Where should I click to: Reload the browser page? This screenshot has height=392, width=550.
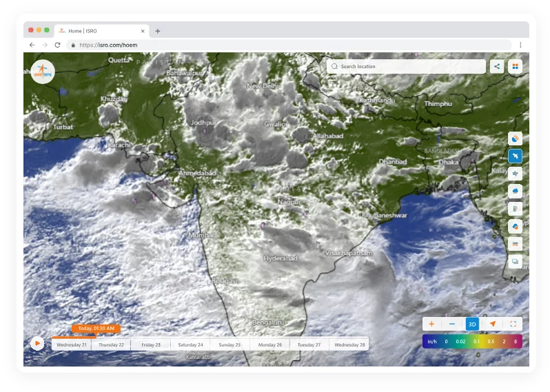57,45
